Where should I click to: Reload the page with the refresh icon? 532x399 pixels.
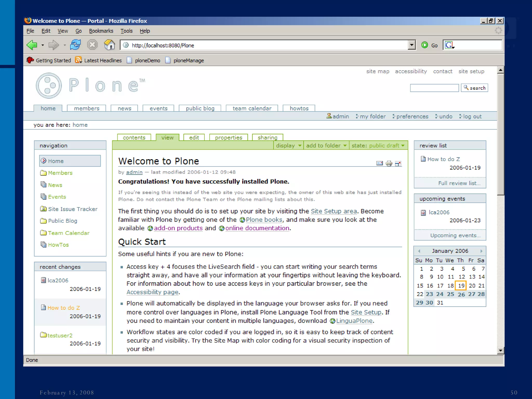tap(75, 45)
